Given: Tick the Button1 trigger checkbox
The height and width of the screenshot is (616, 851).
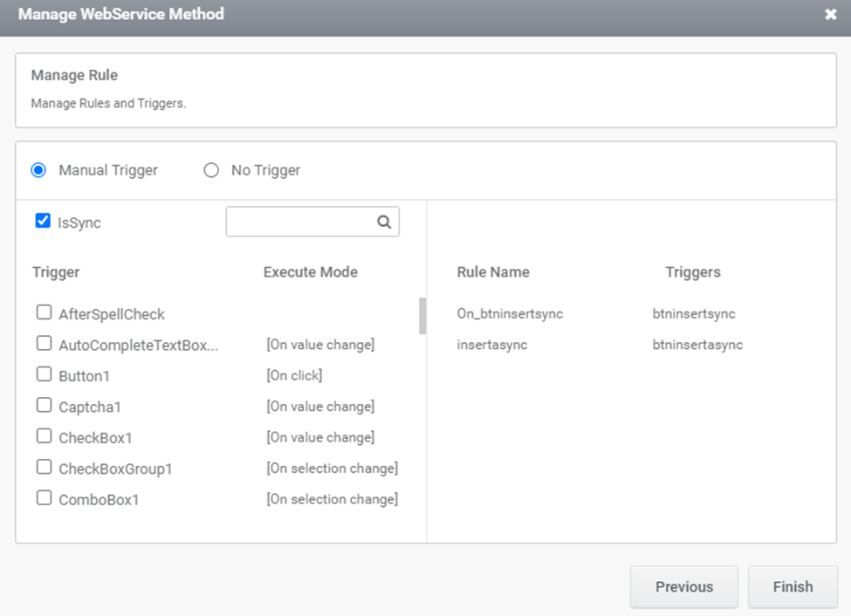Looking at the screenshot, I should [44, 374].
